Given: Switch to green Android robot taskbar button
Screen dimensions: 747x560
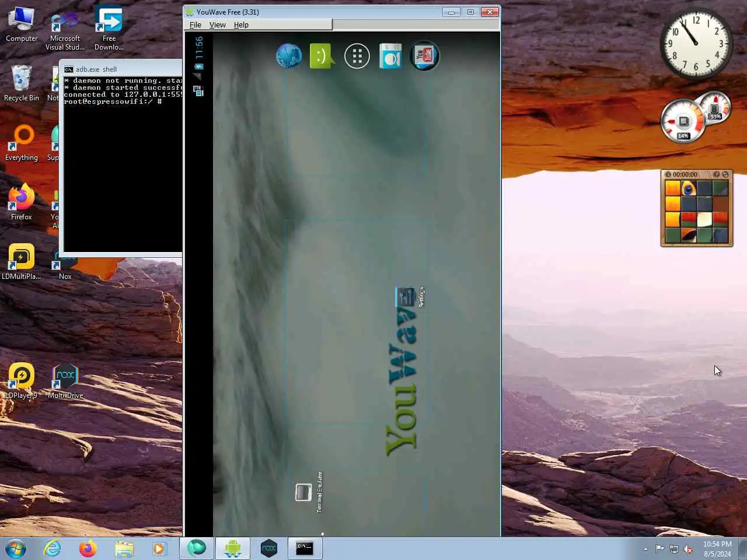Looking at the screenshot, I should (233, 548).
